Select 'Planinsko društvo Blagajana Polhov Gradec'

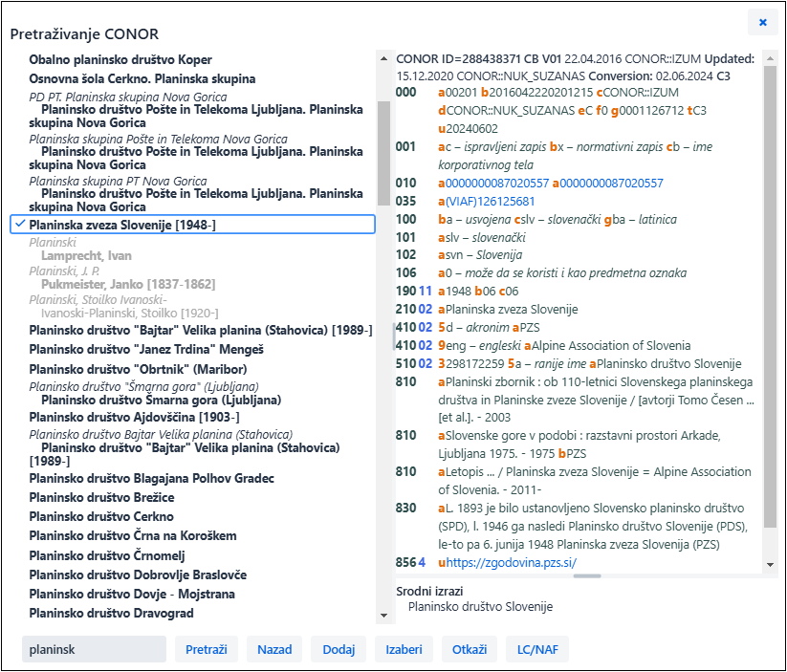click(x=152, y=478)
